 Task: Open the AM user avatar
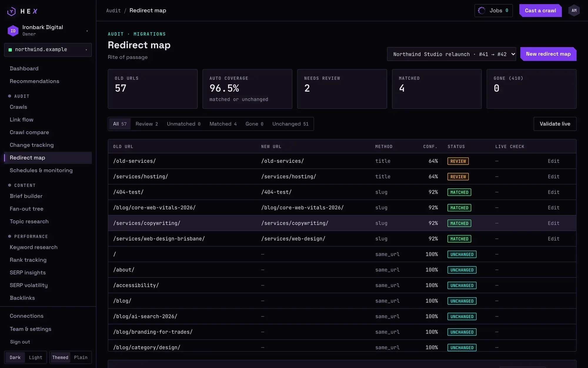tap(574, 11)
